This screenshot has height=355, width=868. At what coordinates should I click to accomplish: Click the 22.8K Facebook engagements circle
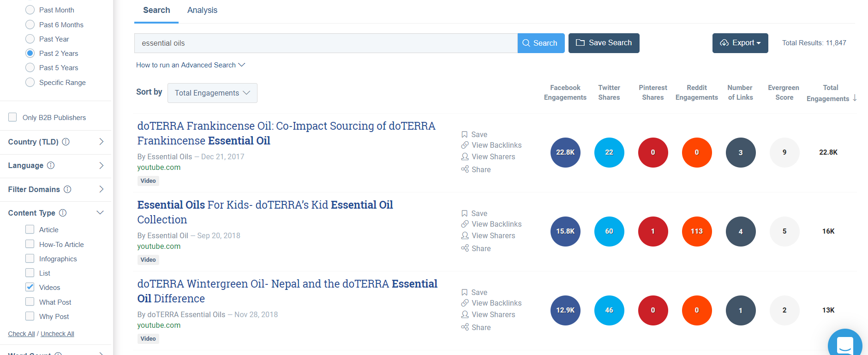pos(565,152)
